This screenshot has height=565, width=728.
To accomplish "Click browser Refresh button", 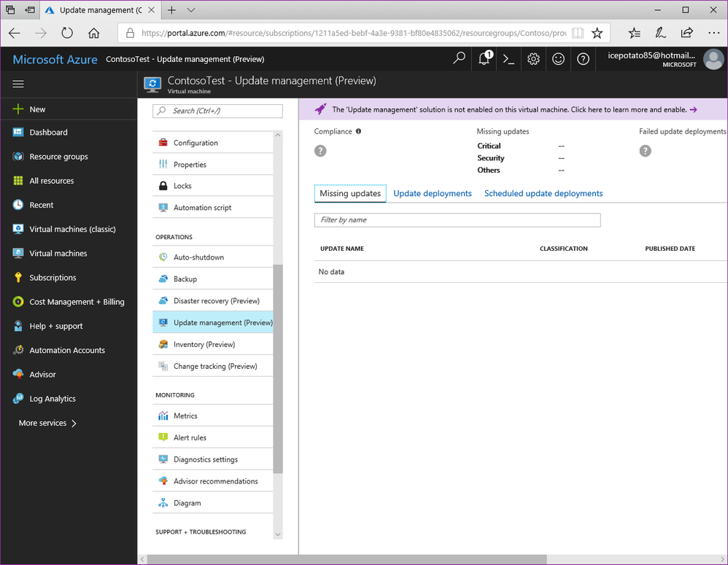I will tap(67, 33).
